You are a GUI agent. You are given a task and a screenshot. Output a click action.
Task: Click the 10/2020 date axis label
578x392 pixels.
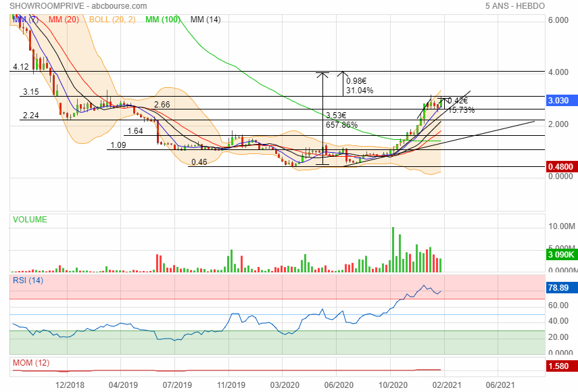coord(393,385)
